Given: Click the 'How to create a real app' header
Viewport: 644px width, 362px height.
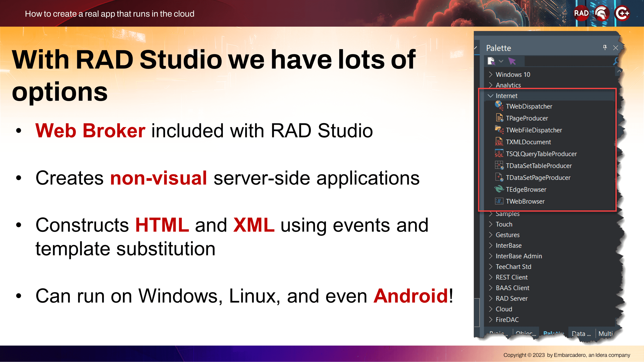Looking at the screenshot, I should tap(110, 14).
